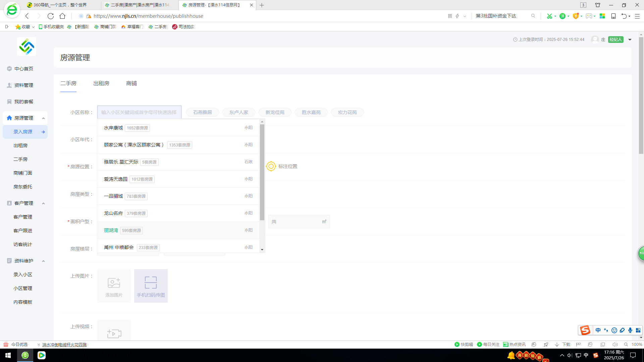Choose 水岸康城 in the dropdown list

pos(113,128)
